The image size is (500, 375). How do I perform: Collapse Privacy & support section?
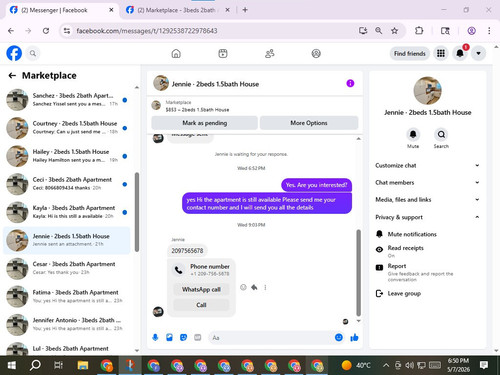pos(427,217)
